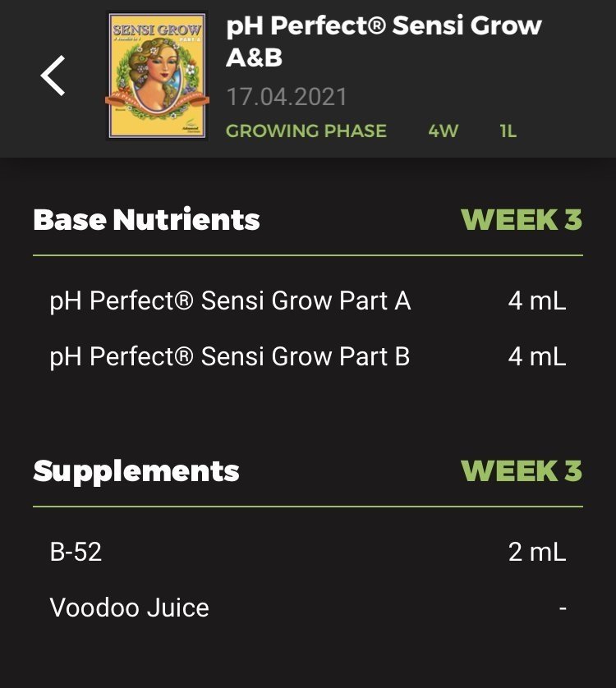The height and width of the screenshot is (688, 616).
Task: Tap the dash value for Voodoo Juice
Action: point(563,608)
